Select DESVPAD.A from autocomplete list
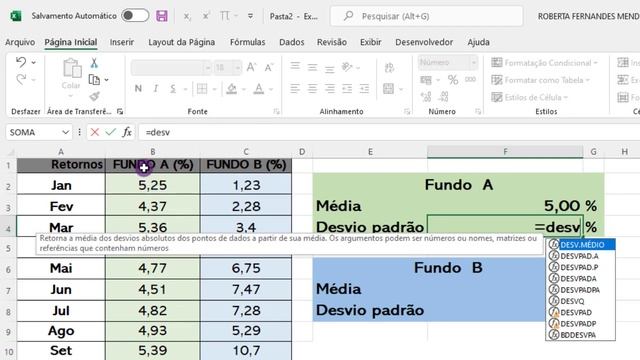 point(580,256)
